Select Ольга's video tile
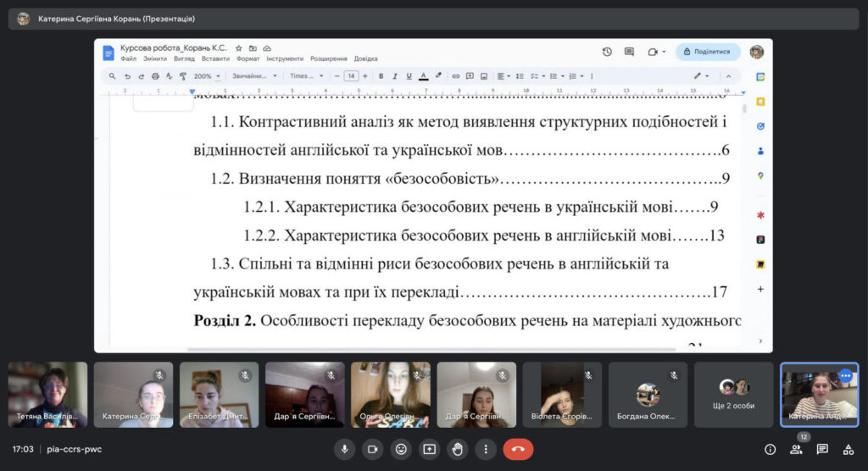This screenshot has width=868, height=471. (390, 395)
